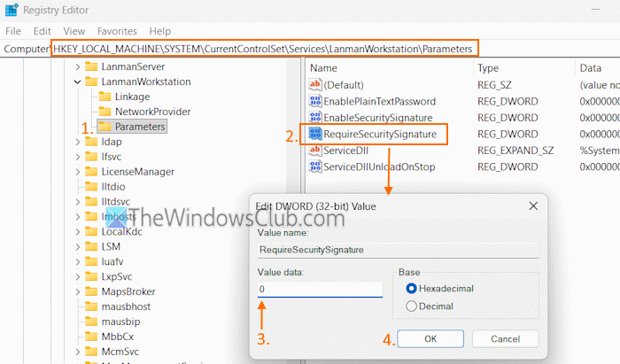This screenshot has height=364, width=620.
Task: Collapse the LanmanWorkstation key
Action: point(78,81)
